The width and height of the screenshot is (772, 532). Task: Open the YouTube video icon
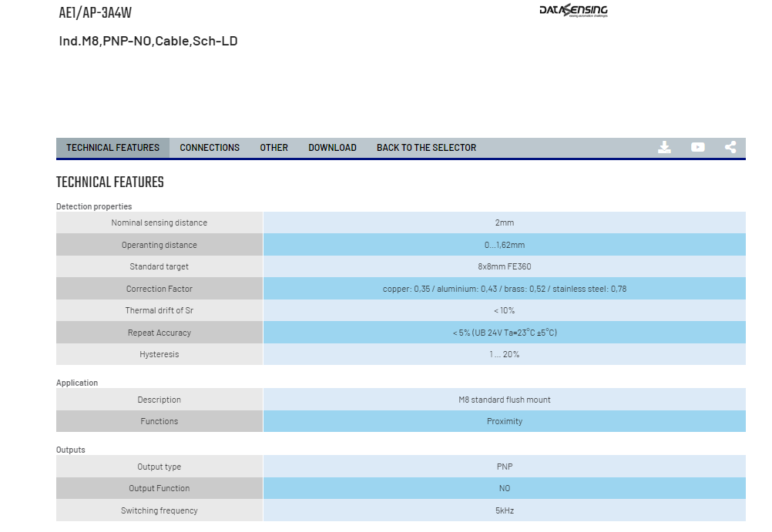(x=698, y=147)
